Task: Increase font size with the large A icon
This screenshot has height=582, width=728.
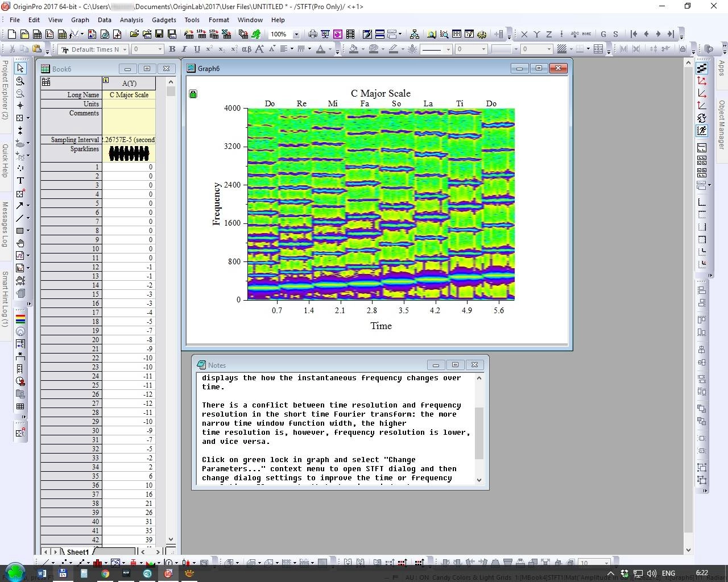Action: point(259,49)
